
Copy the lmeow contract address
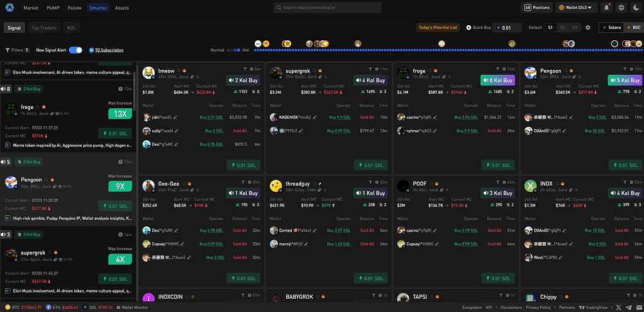click(192, 77)
